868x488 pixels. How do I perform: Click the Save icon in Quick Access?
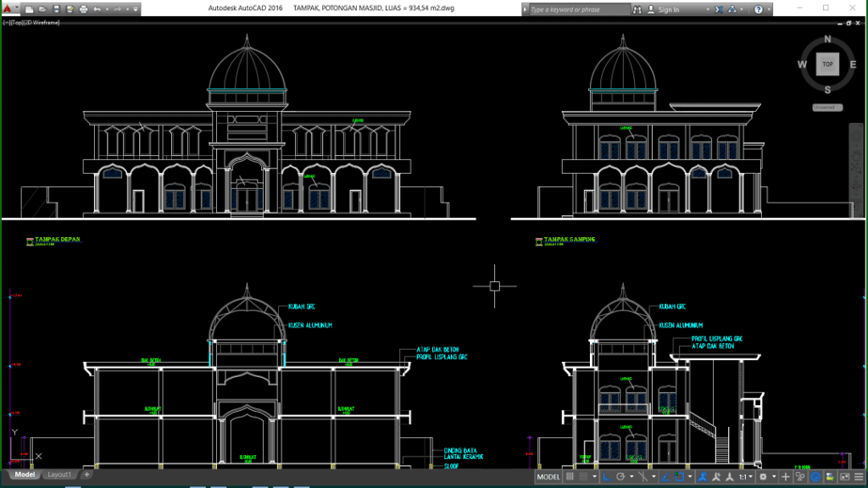point(55,9)
